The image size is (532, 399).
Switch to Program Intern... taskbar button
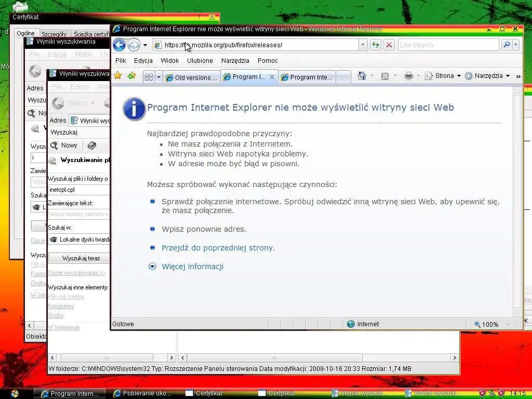coord(70,394)
